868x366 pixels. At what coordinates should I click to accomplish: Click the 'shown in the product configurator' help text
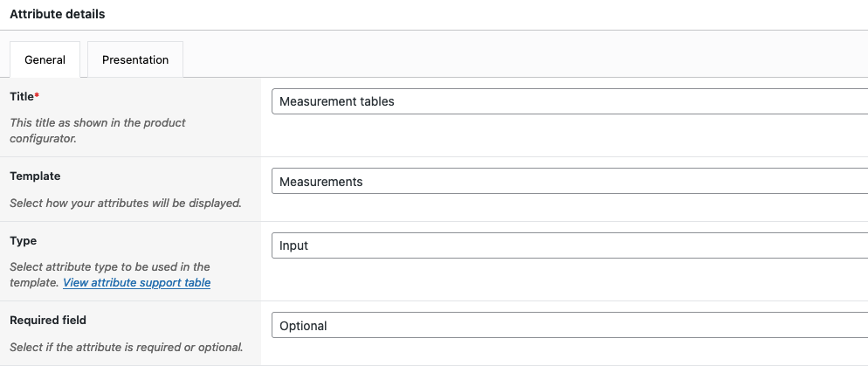pyautogui.click(x=97, y=131)
